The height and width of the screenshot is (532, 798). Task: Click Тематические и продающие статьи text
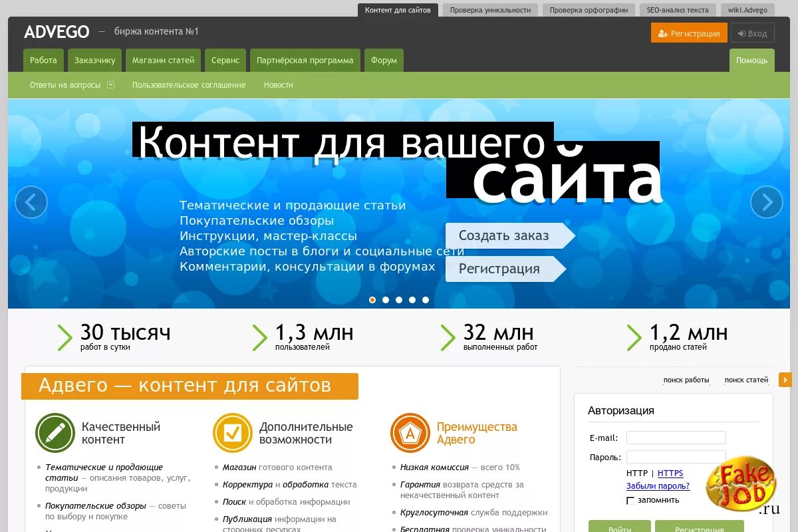click(x=104, y=473)
